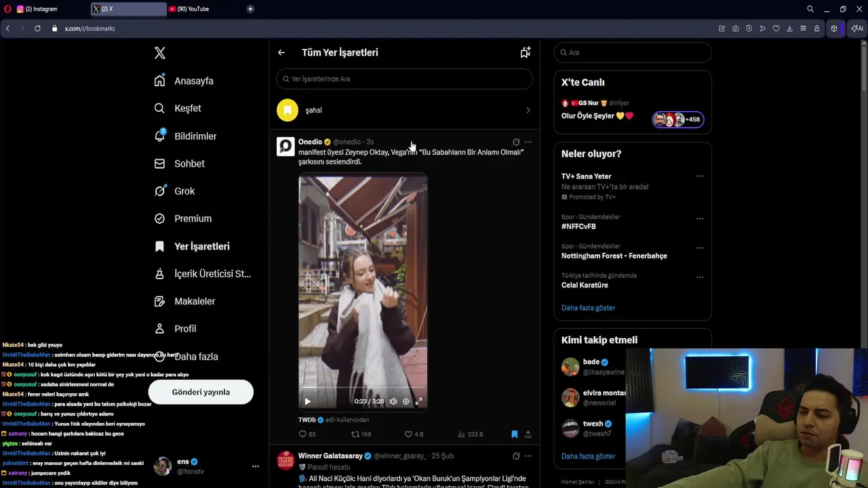
Task: Open Profil page
Action: 175,329
